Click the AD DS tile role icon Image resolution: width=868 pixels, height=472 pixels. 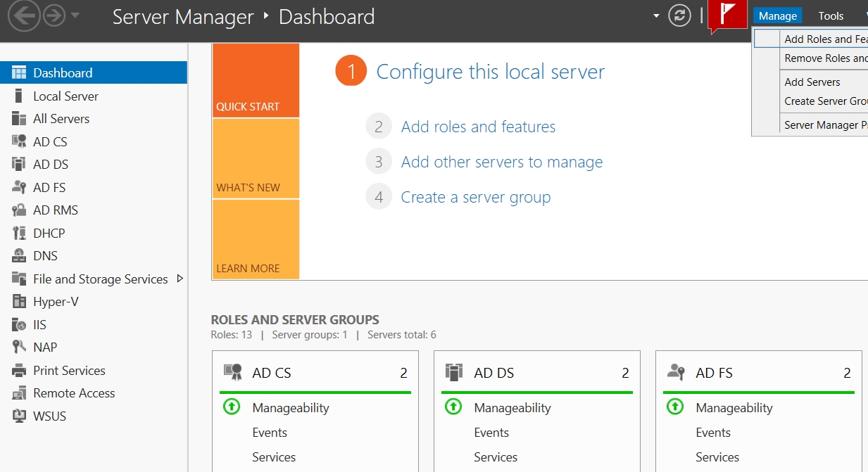tap(455, 372)
